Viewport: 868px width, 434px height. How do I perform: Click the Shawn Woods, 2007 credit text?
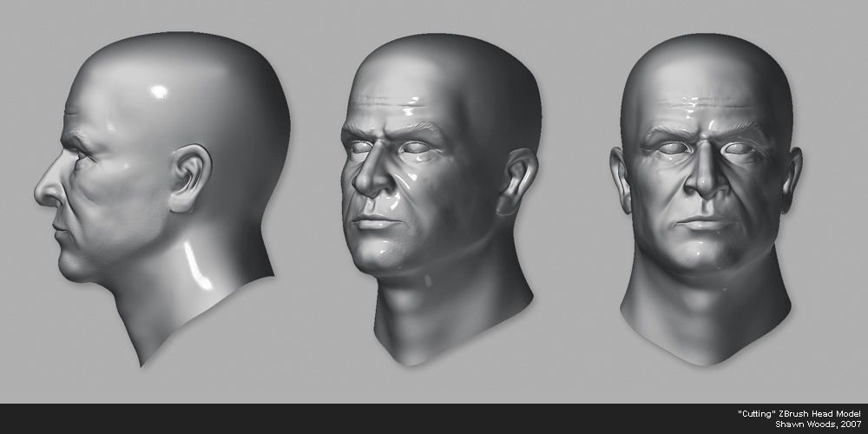pos(819,424)
